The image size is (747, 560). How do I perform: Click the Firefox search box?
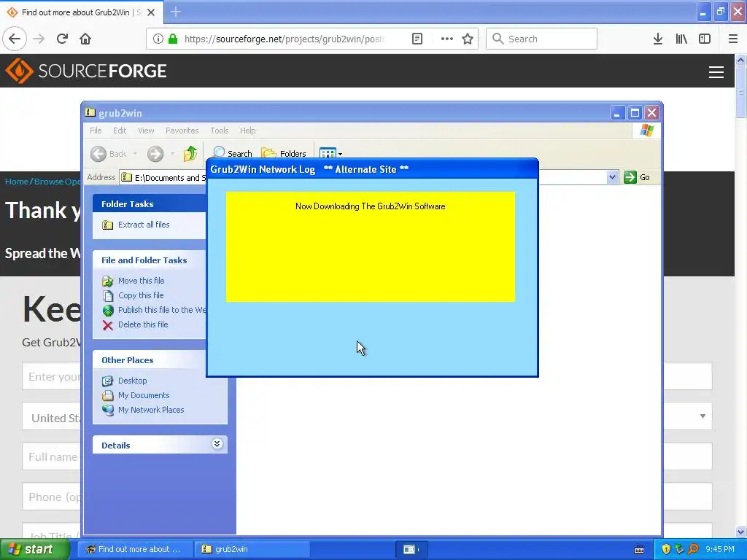542,39
